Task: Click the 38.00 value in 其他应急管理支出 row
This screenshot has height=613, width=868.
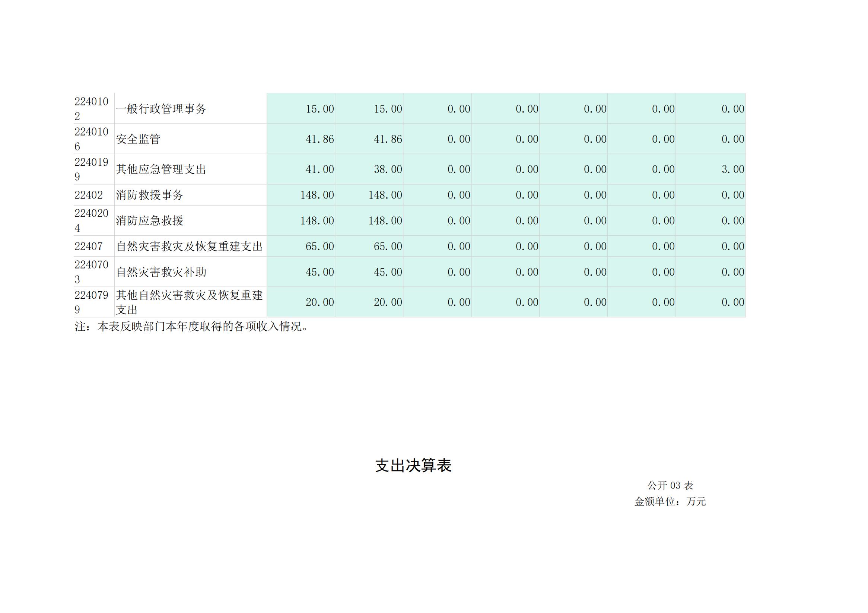Action: tap(388, 169)
